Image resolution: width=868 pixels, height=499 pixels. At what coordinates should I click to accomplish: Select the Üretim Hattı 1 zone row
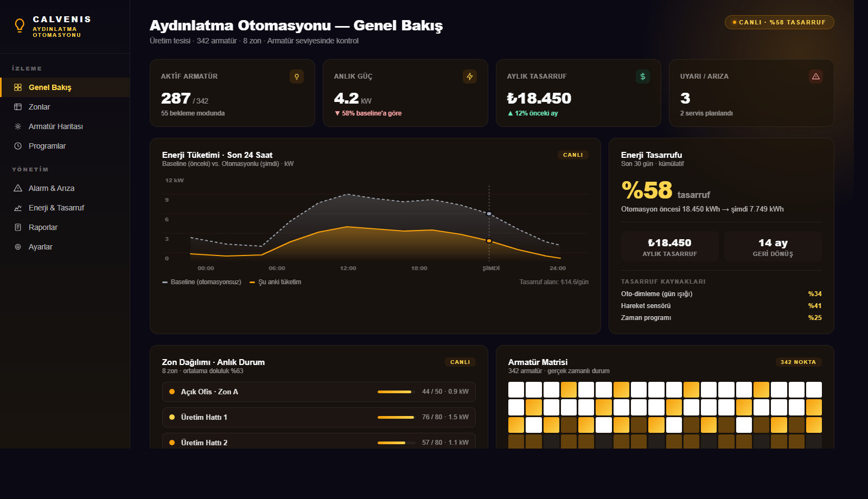click(x=318, y=417)
